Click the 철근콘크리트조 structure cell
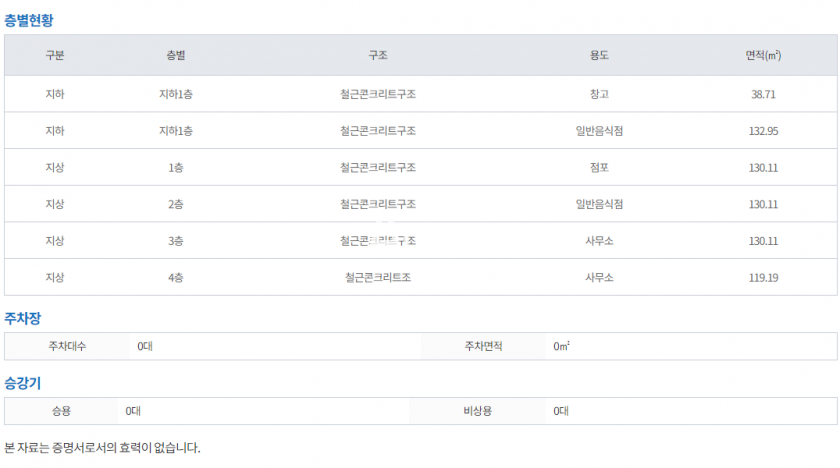 [378, 278]
